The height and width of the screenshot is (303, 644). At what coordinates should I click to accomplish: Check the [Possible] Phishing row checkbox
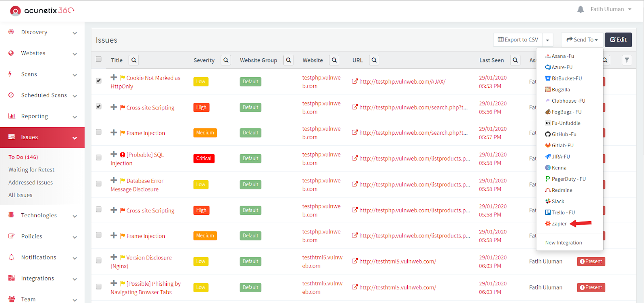(x=99, y=287)
